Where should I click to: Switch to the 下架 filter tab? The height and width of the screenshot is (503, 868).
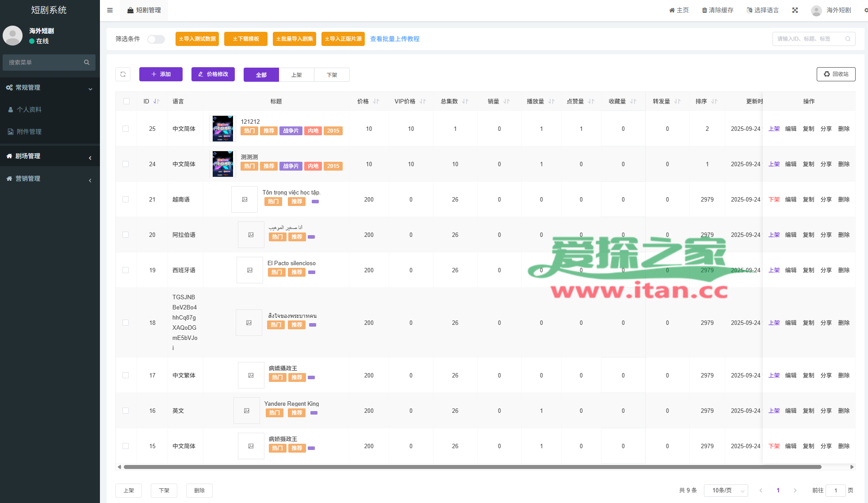[332, 75]
